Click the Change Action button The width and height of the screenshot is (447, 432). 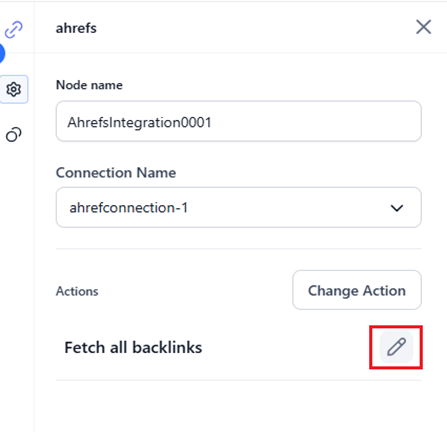357,290
